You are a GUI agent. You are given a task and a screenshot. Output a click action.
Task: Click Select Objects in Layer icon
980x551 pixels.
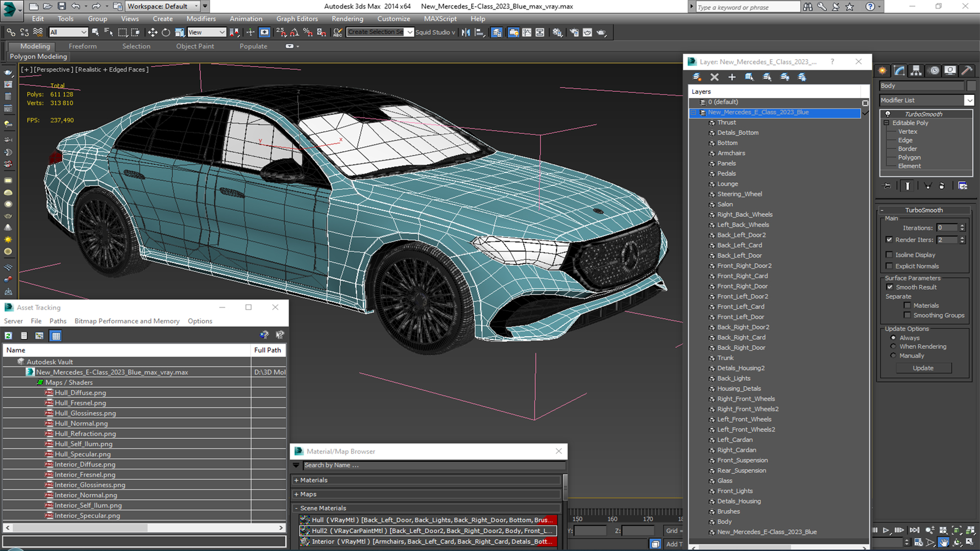coord(749,77)
